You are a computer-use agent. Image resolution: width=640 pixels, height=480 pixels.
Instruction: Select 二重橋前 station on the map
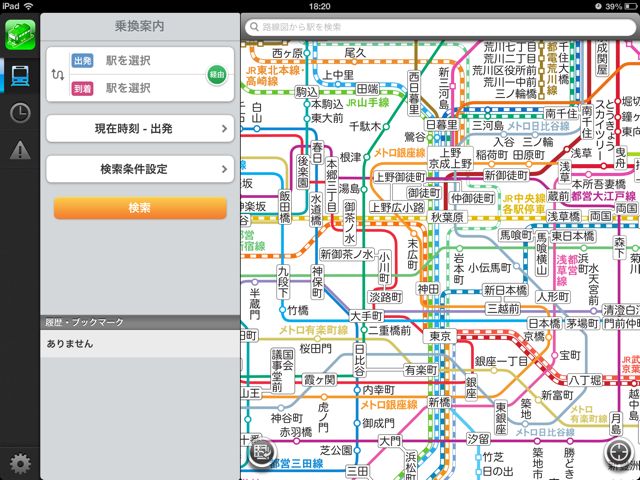click(x=390, y=330)
